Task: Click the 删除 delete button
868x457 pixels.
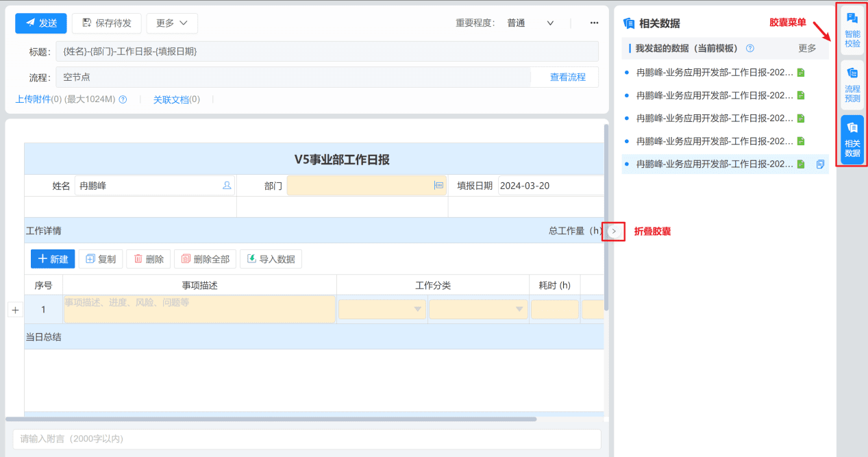Action: pyautogui.click(x=149, y=259)
